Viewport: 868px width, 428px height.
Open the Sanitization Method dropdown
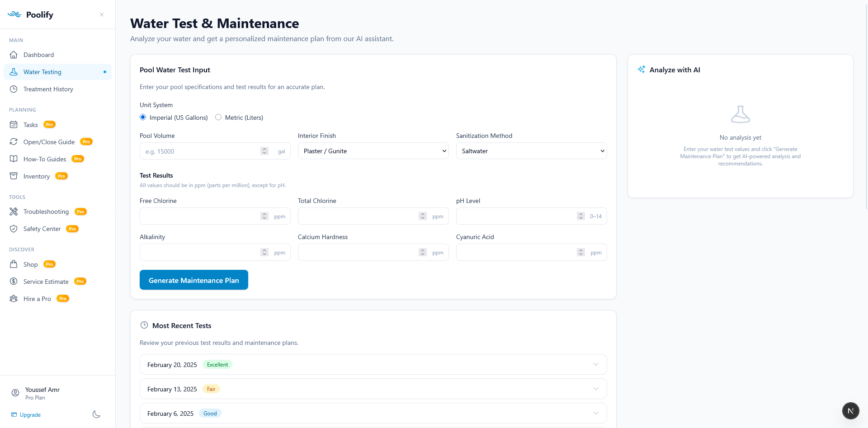(531, 151)
